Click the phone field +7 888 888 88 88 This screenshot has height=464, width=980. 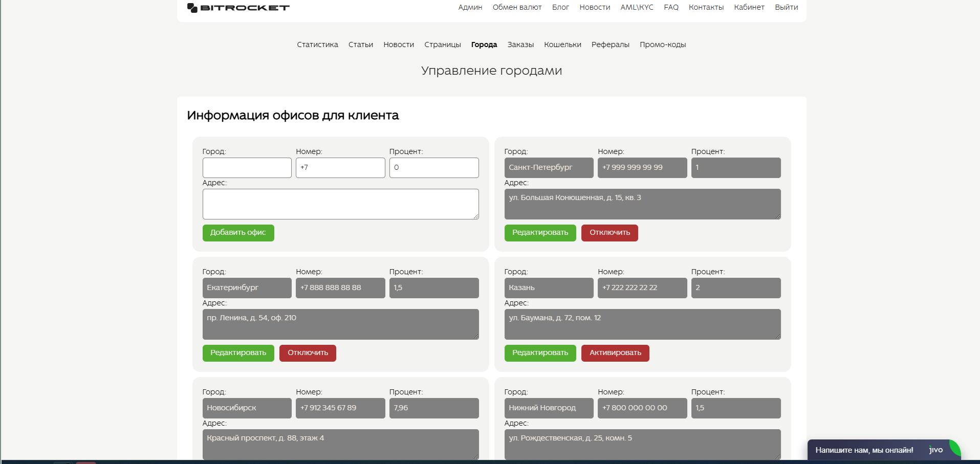click(x=340, y=288)
